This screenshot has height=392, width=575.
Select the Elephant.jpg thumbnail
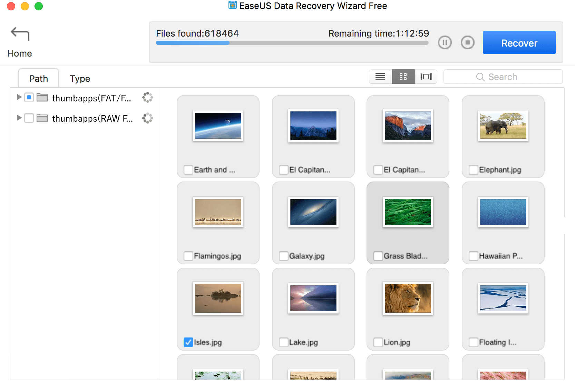(x=503, y=126)
